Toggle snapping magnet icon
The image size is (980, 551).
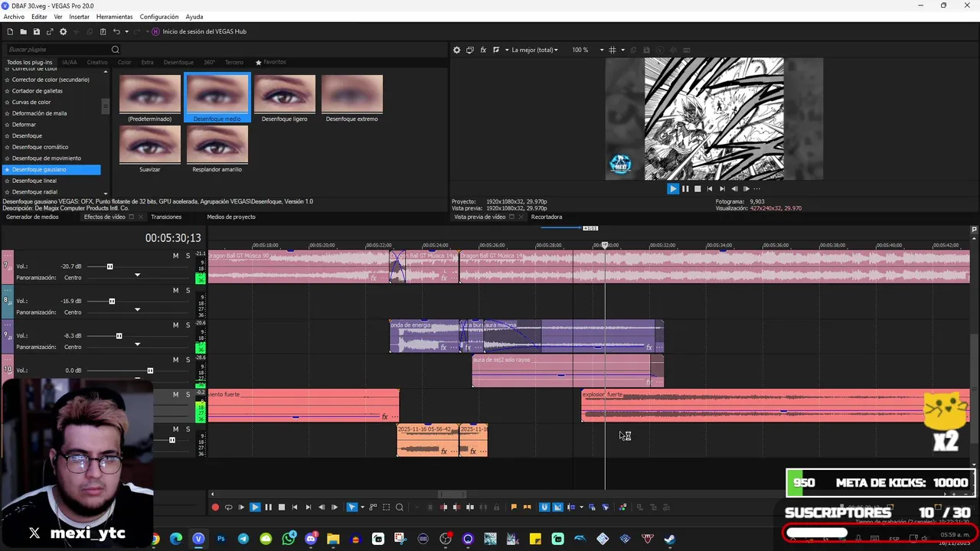click(544, 507)
